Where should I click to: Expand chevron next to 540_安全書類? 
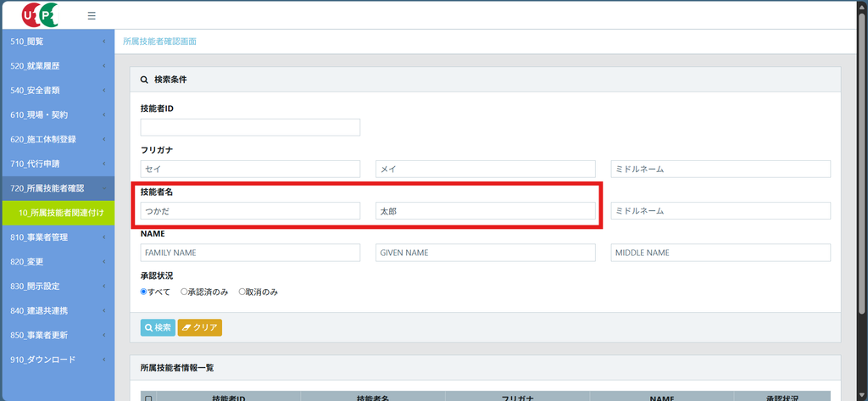(x=104, y=90)
